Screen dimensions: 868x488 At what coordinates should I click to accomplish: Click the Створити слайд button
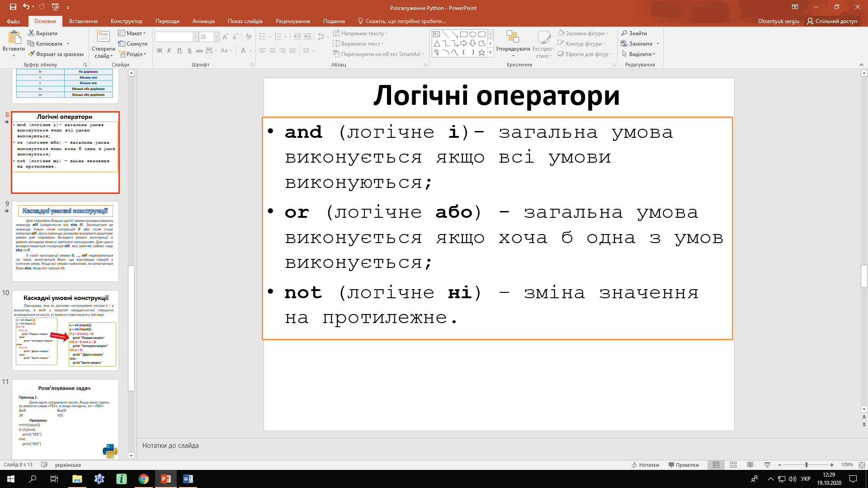pos(103,44)
